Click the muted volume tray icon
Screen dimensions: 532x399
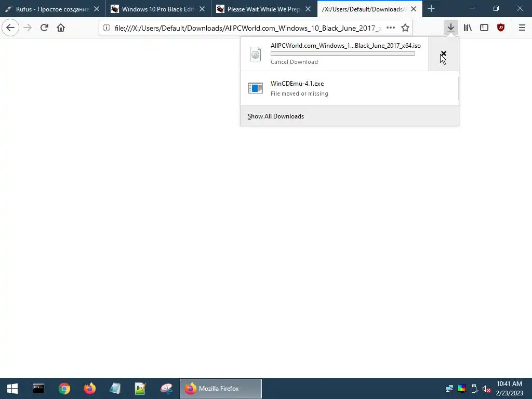pos(487,389)
